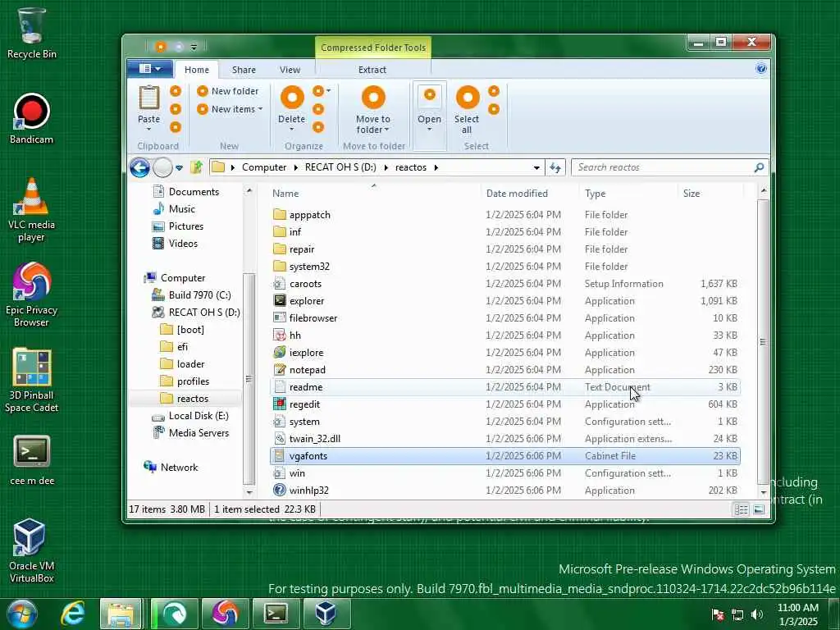Open the Customize Quick Access Toolbar dropdown
840x630 pixels.
(x=194, y=47)
